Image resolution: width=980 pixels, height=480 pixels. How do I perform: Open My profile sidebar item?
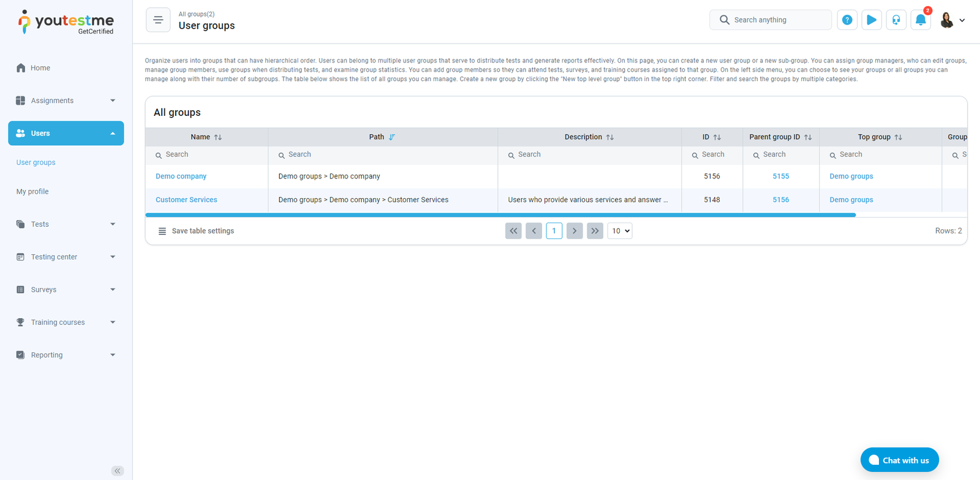pos(32,192)
